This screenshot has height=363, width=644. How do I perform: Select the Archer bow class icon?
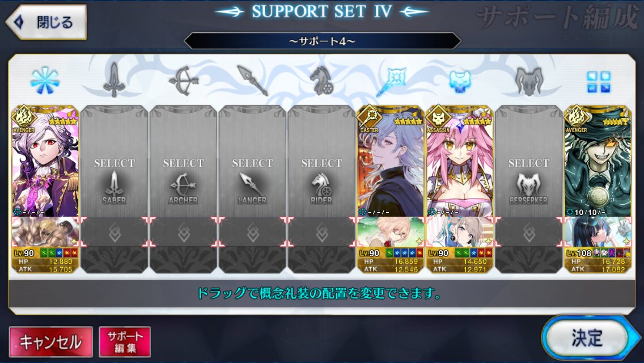click(x=183, y=81)
